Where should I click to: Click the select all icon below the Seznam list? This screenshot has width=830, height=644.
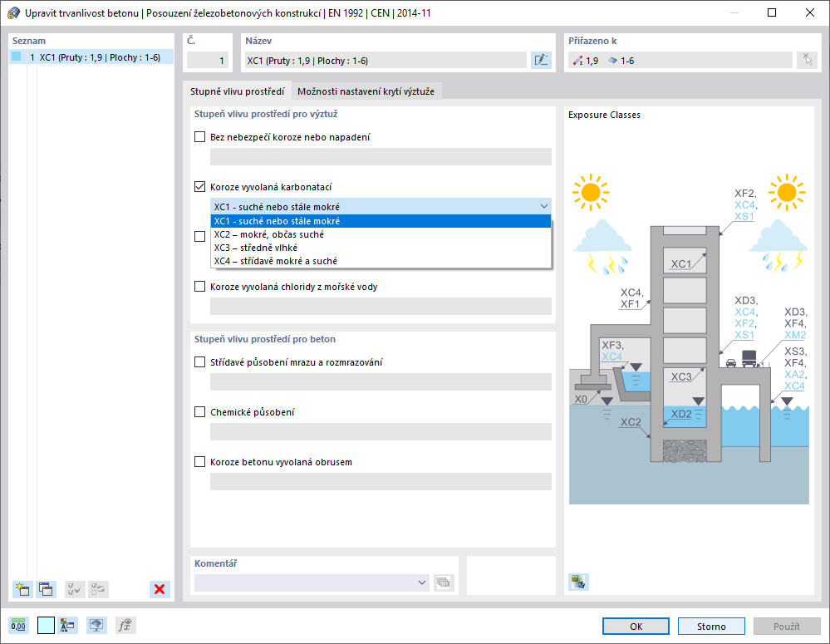[x=75, y=589]
